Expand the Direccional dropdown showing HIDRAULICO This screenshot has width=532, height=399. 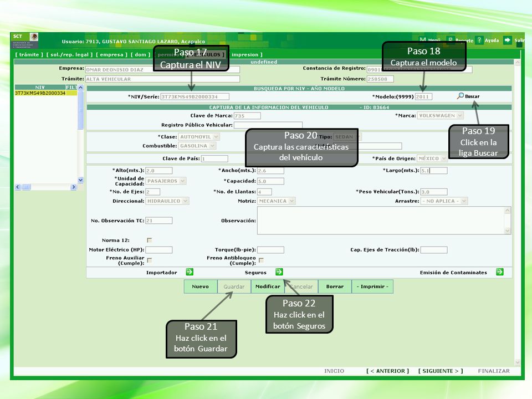(x=167, y=201)
